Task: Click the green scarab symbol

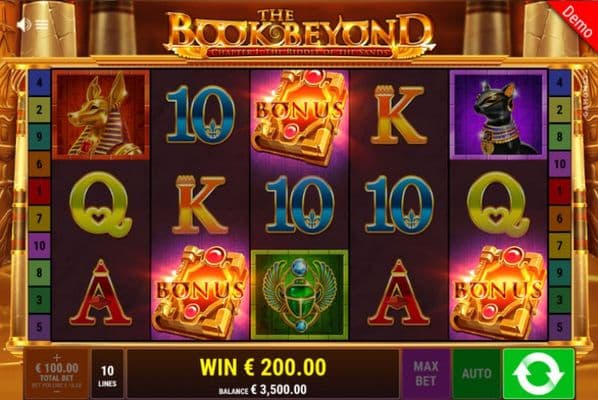Action: coord(299,295)
